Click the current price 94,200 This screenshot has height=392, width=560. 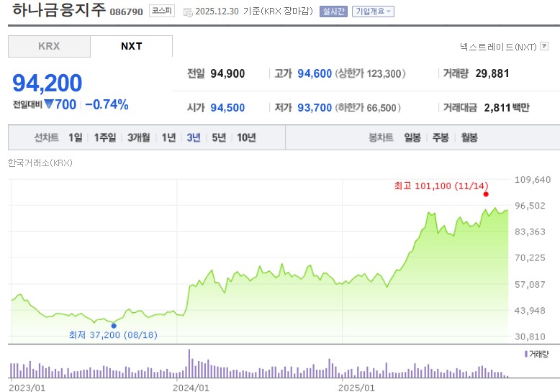(47, 83)
